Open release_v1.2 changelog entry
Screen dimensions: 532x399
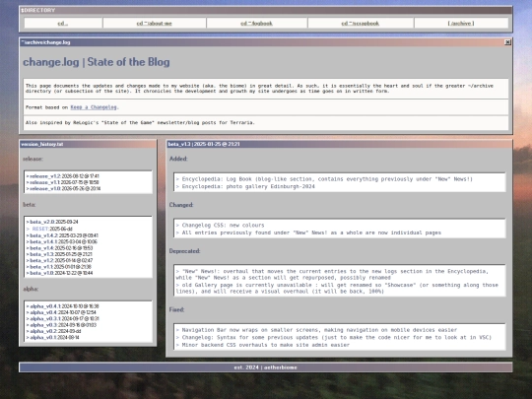[x=64, y=176]
